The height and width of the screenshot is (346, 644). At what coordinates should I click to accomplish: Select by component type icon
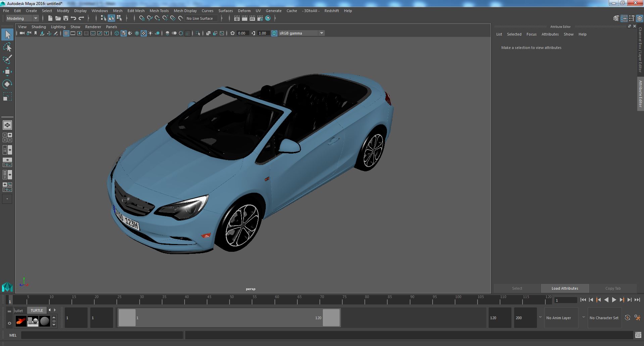tap(119, 18)
